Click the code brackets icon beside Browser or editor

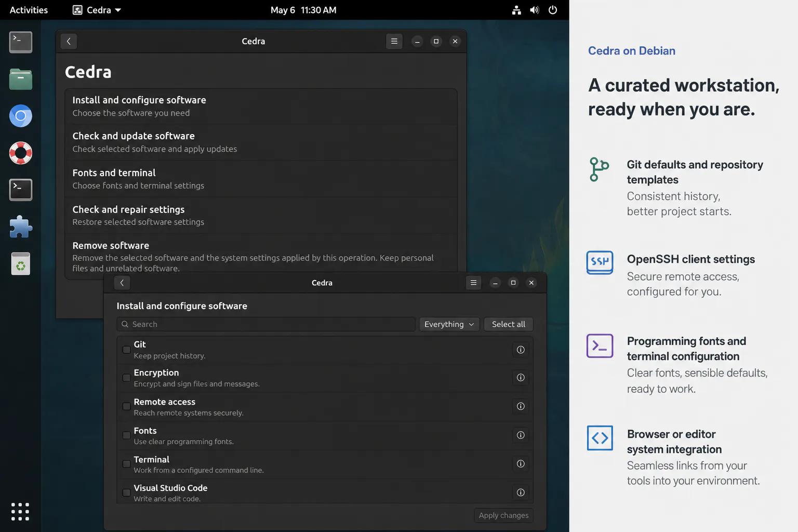point(600,438)
